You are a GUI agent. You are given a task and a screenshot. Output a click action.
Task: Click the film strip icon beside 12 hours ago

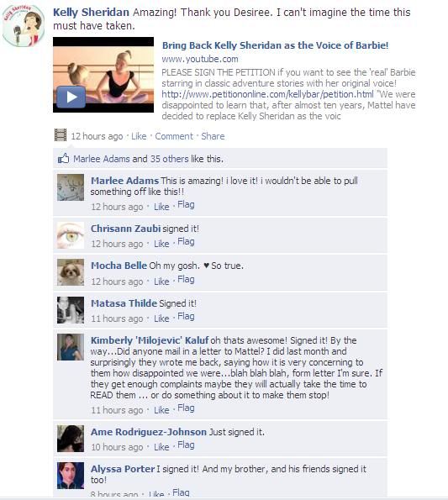(x=61, y=135)
